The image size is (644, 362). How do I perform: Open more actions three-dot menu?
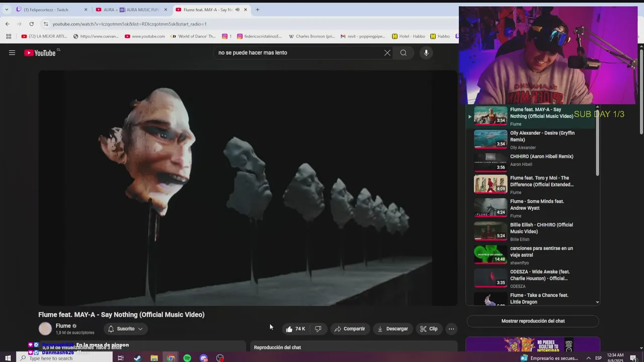(451, 329)
